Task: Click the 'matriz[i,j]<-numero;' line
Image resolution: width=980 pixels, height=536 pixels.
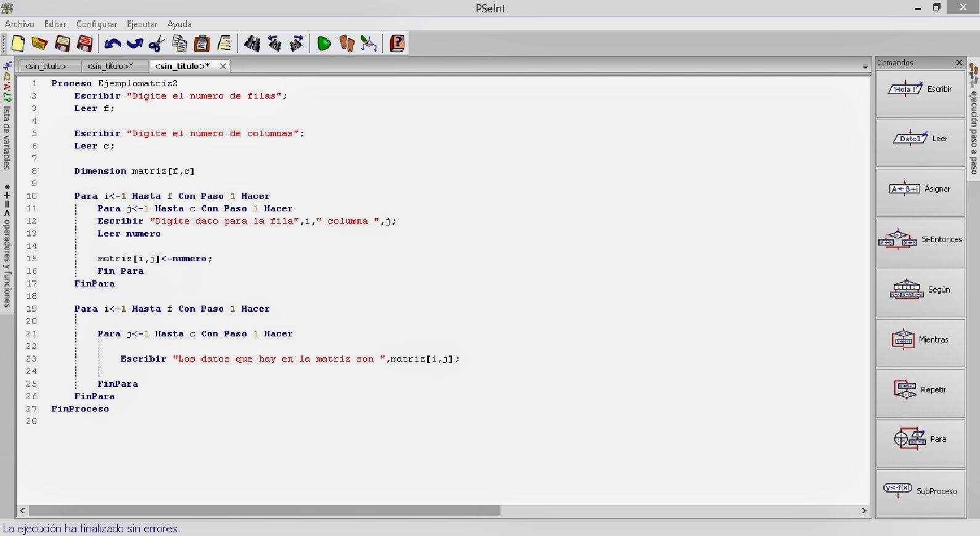Action: 155,259
